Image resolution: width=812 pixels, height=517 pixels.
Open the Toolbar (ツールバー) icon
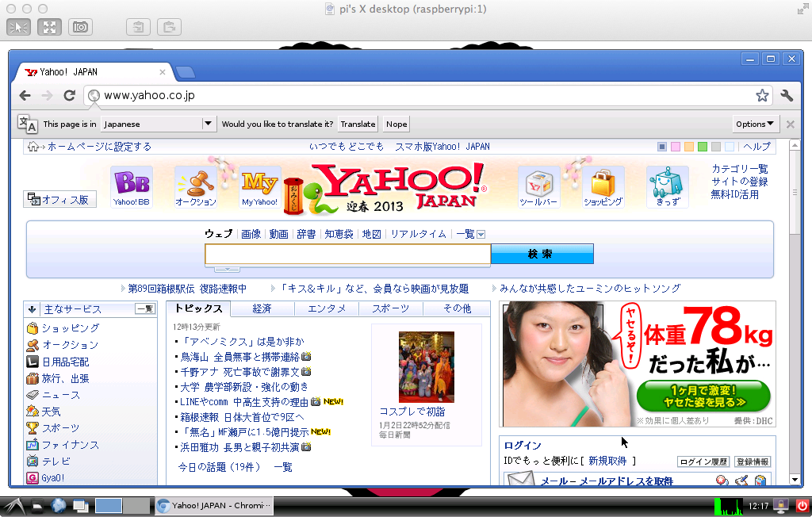(539, 187)
